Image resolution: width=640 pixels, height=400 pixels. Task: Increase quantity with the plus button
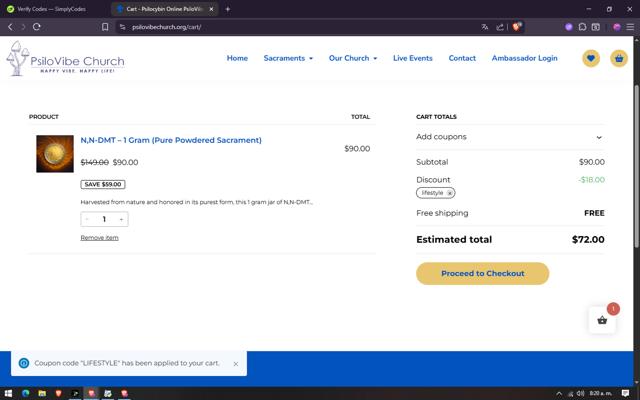[121, 220]
